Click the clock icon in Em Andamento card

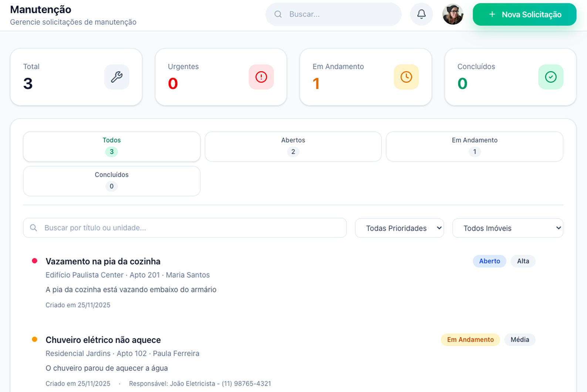tap(406, 77)
